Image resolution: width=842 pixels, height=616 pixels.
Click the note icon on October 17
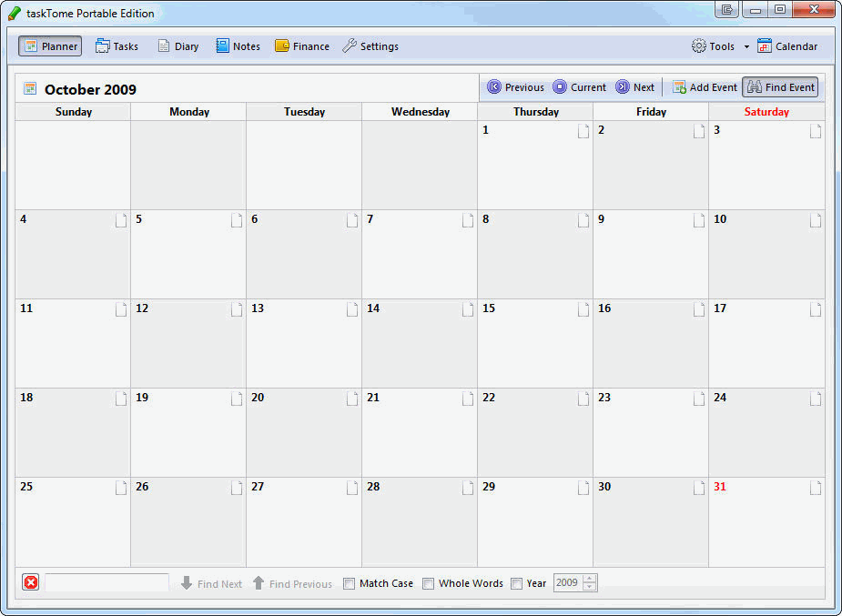[x=816, y=309]
